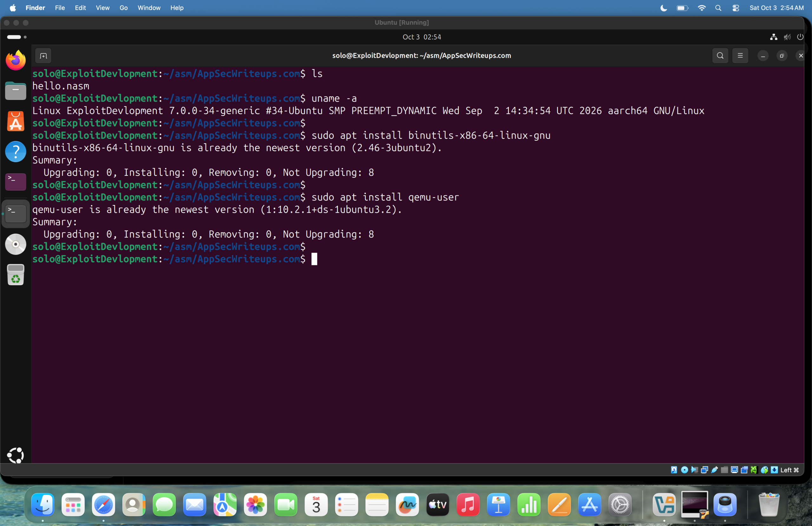
Task: Click VirtualBox shared folders indicator
Action: tap(724, 470)
